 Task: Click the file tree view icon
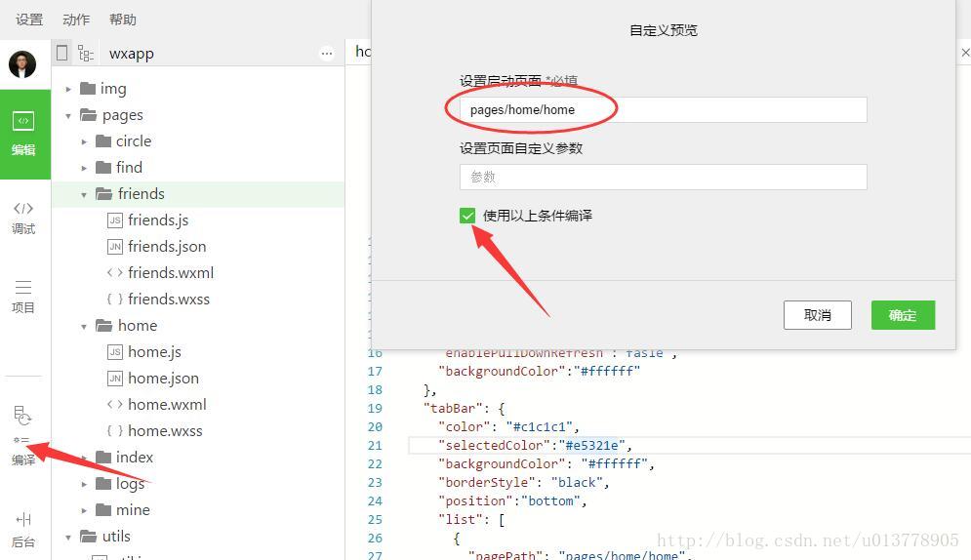(86, 54)
